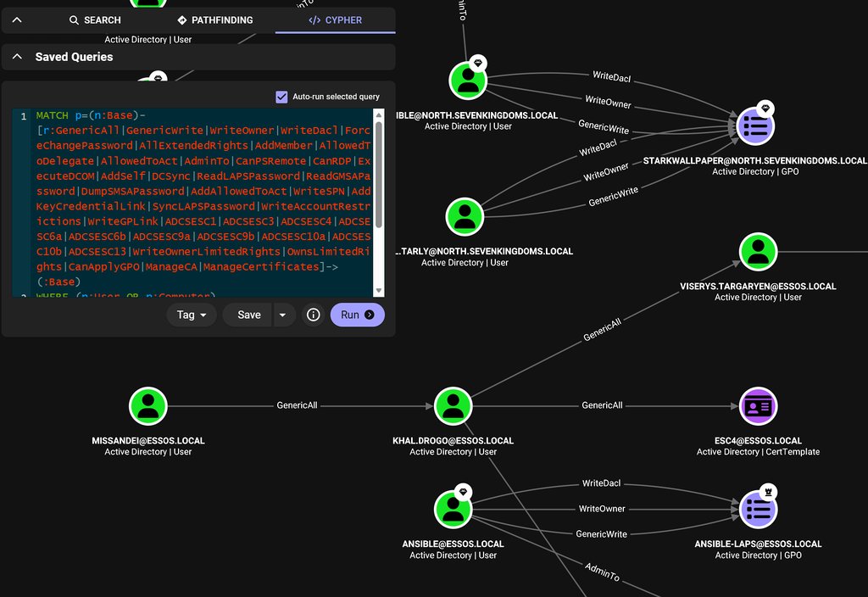Click the diamond badge on STARKWALLPAPER node
The width and height of the screenshot is (868, 597).
point(765,108)
